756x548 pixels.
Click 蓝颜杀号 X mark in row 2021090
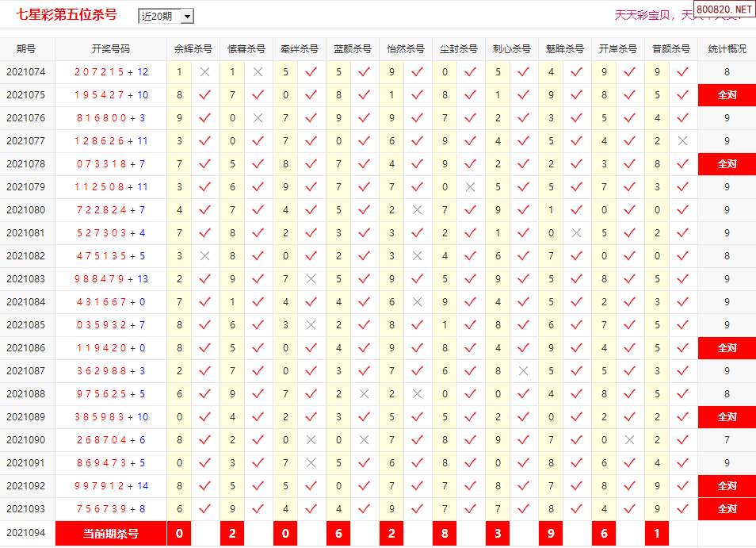(x=364, y=440)
